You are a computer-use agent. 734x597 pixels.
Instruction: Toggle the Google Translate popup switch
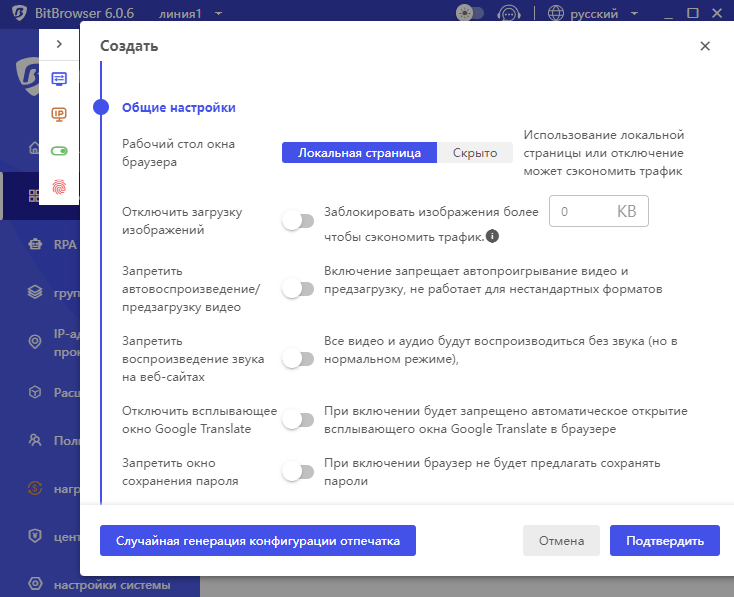tap(298, 420)
